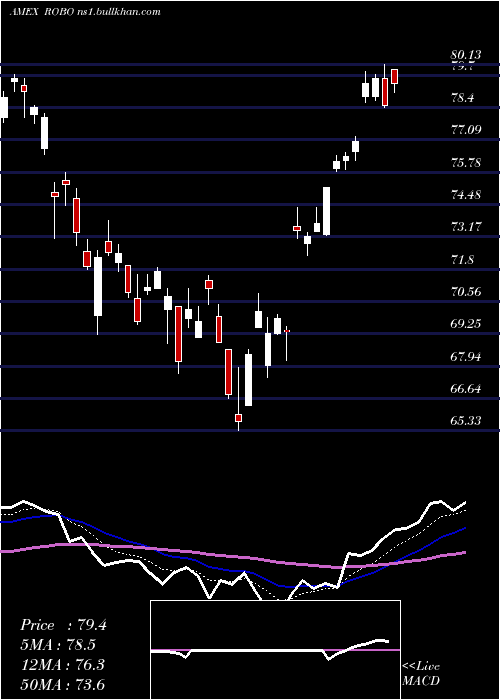This screenshot has width=500, height=700.
Task: Click the latest red candlestick at far right
Action: (x=395, y=76)
